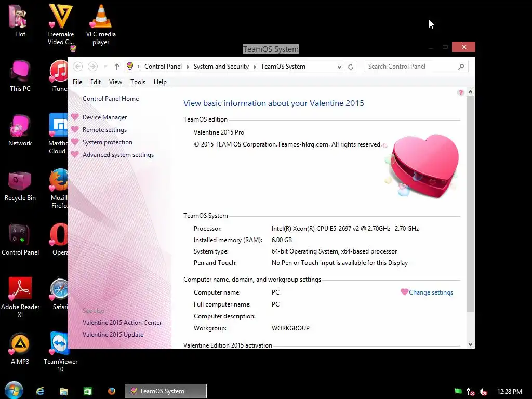Viewport: 532px width, 399px height.
Task: Open Remote settings link
Action: pos(104,129)
